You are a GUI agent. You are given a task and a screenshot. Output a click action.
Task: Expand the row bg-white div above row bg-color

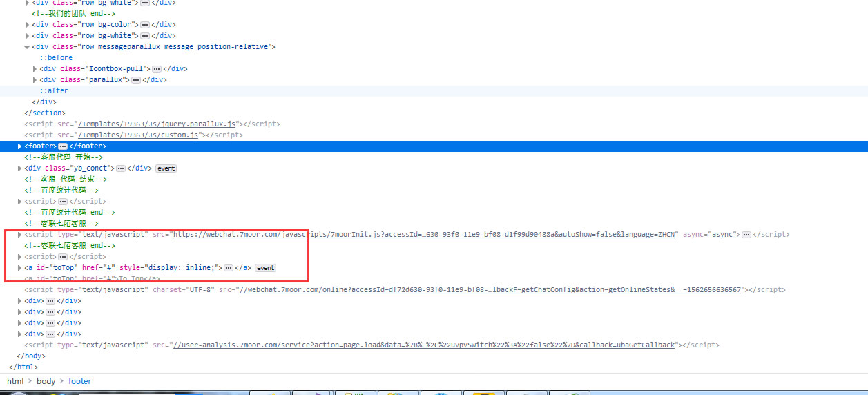pyautogui.click(x=28, y=3)
